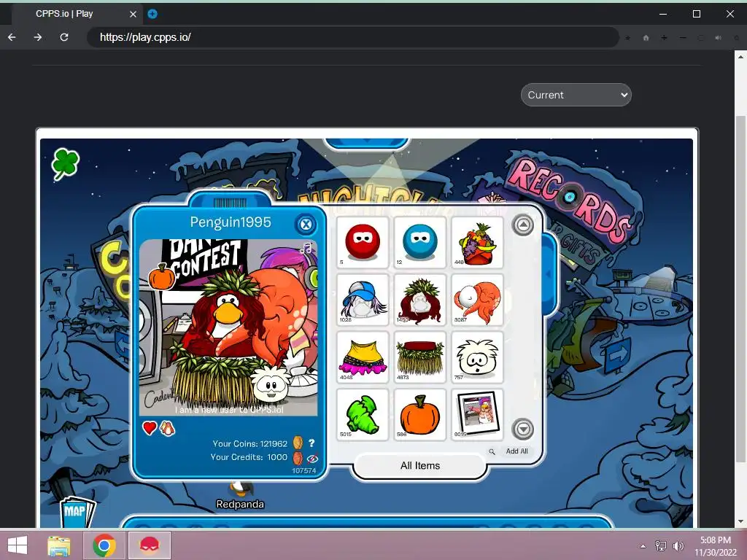Equip the blue cap wig item 1028
747x560 pixels.
click(x=363, y=300)
